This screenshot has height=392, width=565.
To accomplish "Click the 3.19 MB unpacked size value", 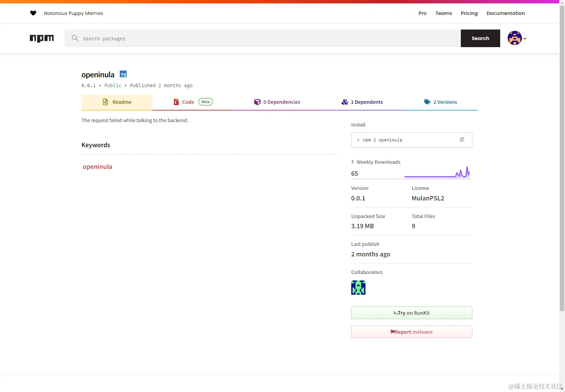I will 362,226.
